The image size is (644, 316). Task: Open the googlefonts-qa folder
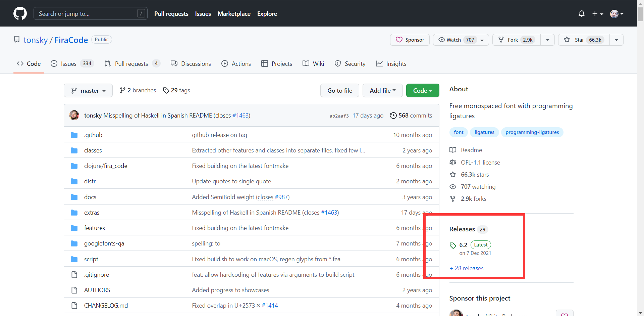click(104, 243)
